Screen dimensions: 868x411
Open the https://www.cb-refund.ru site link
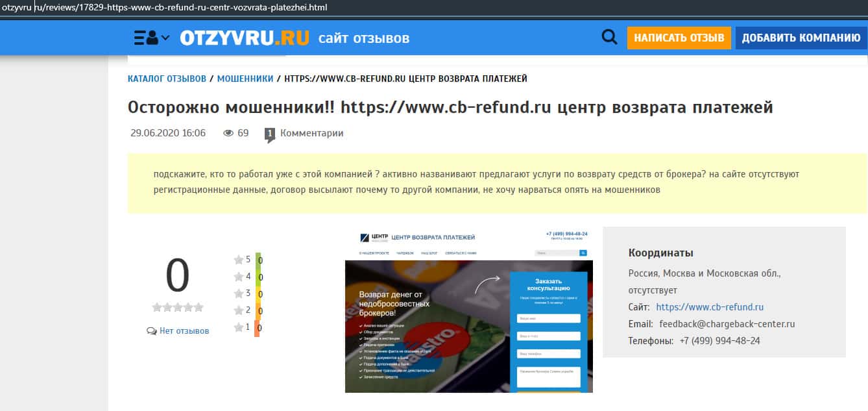click(710, 307)
